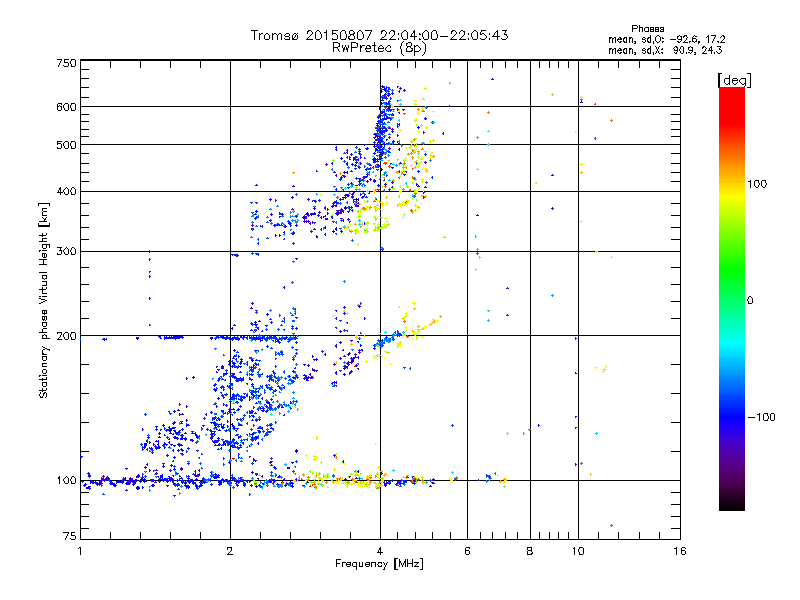Click the y-axis tick label "600"
The height and width of the screenshot is (600, 800).
point(67,107)
